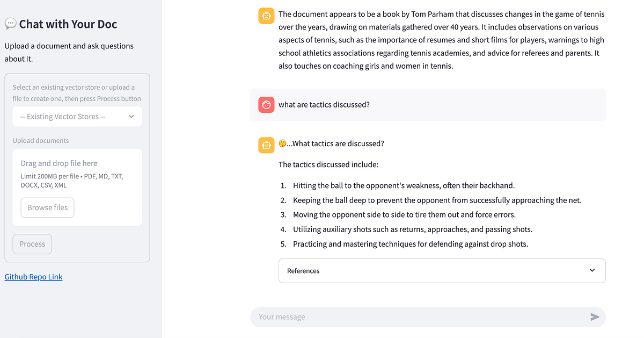Click the References label text
The height and width of the screenshot is (338, 644).
coord(303,270)
